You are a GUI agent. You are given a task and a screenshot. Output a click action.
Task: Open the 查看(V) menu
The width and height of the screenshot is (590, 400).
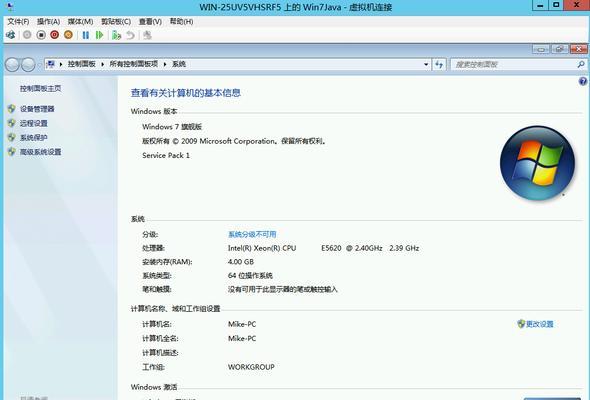click(150, 21)
